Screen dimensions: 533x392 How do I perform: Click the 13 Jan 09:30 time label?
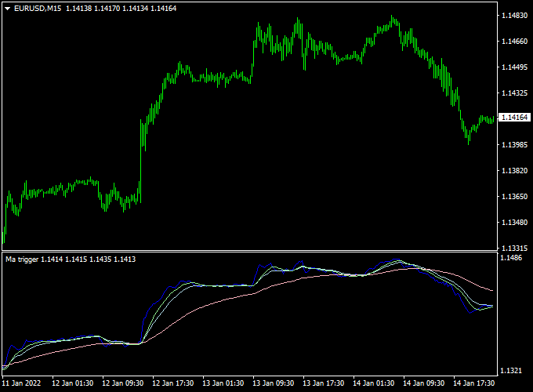coord(274,383)
